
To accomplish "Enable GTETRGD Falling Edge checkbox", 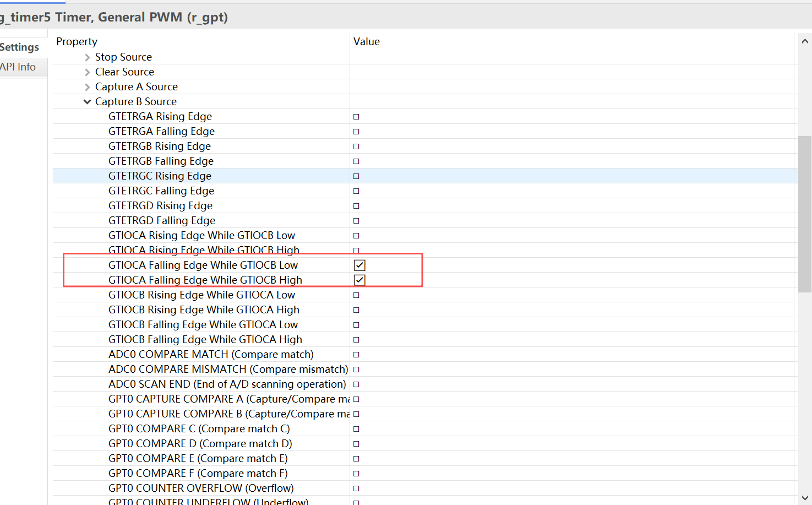I will tap(356, 221).
